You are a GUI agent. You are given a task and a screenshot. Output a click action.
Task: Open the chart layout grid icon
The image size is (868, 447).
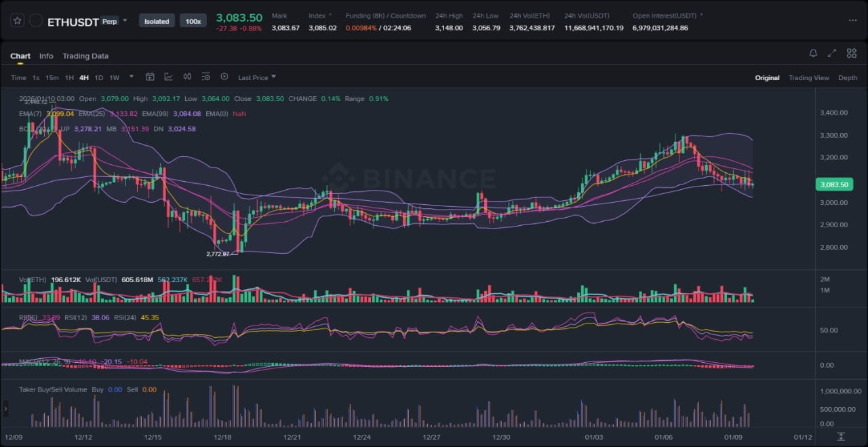(x=851, y=54)
